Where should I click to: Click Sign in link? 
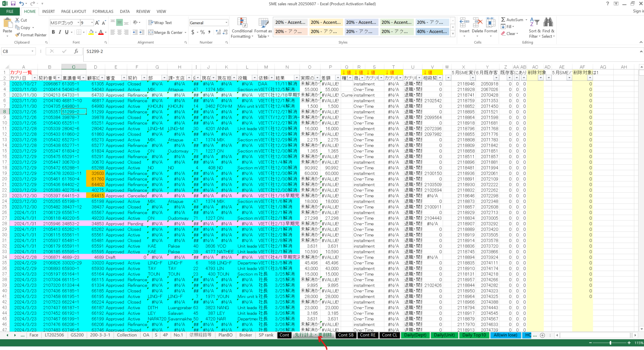coord(638,11)
